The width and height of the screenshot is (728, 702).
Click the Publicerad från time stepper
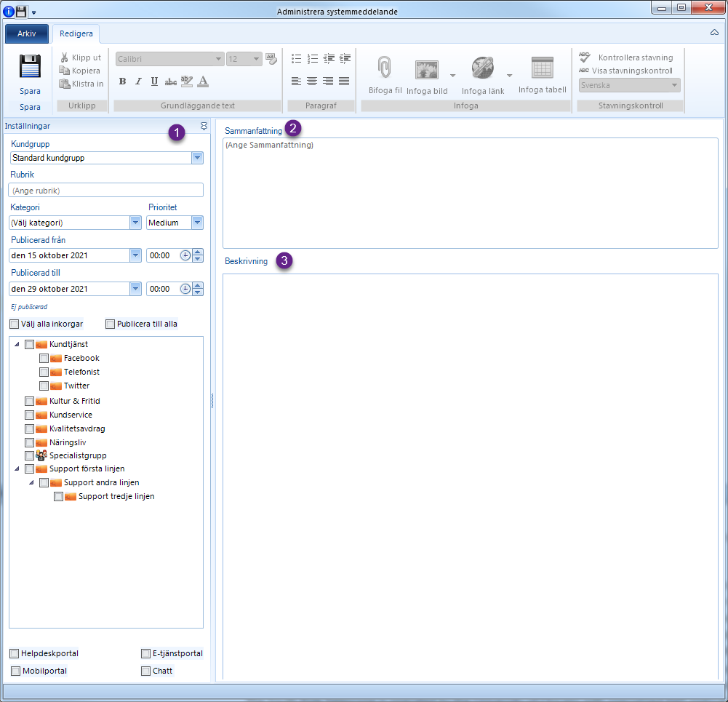click(x=198, y=255)
